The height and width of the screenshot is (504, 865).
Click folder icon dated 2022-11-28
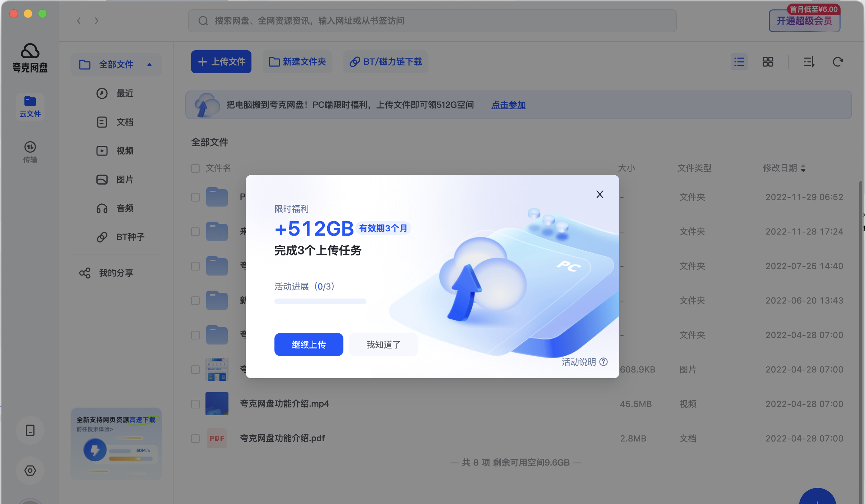coord(217,231)
